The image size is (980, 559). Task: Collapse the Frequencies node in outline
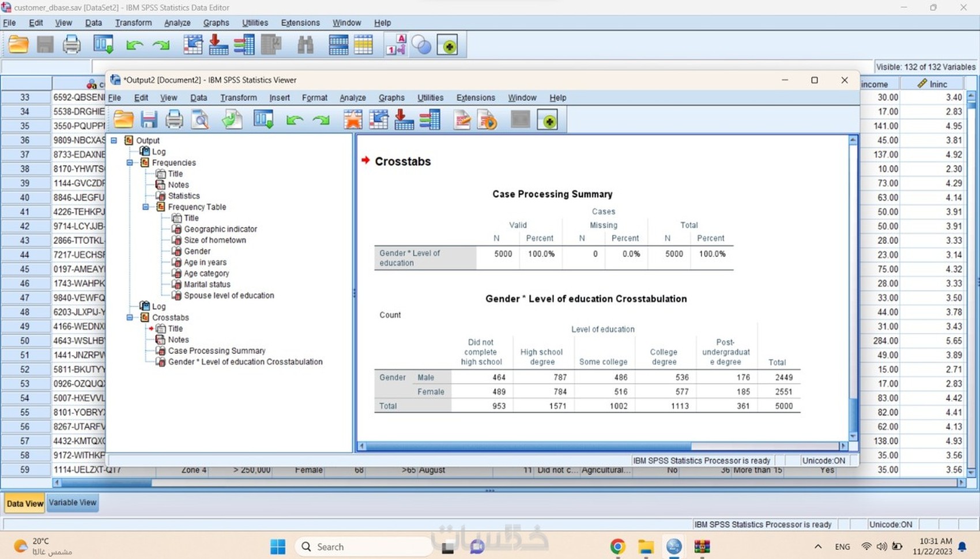(x=130, y=163)
